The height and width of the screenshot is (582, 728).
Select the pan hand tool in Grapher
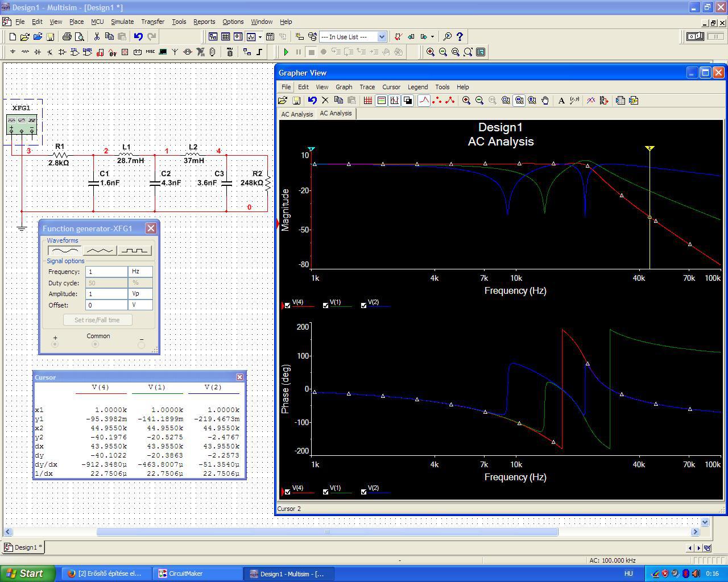point(545,101)
